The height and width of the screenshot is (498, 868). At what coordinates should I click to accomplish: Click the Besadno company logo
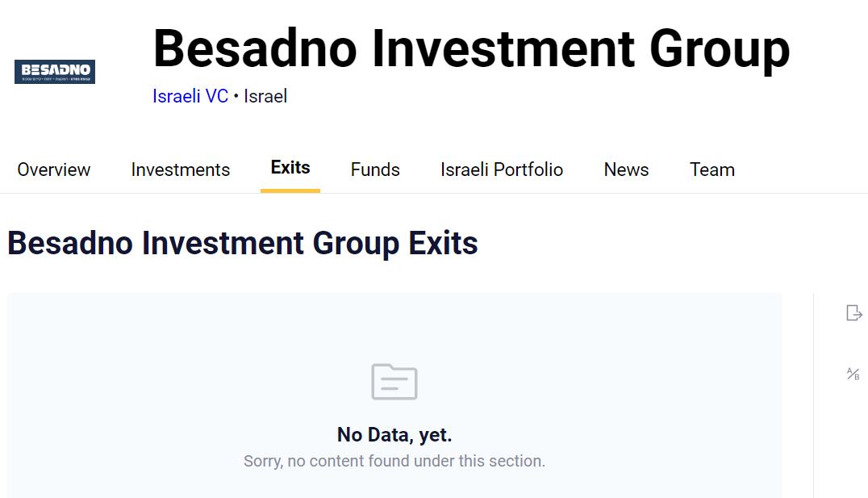tap(55, 72)
